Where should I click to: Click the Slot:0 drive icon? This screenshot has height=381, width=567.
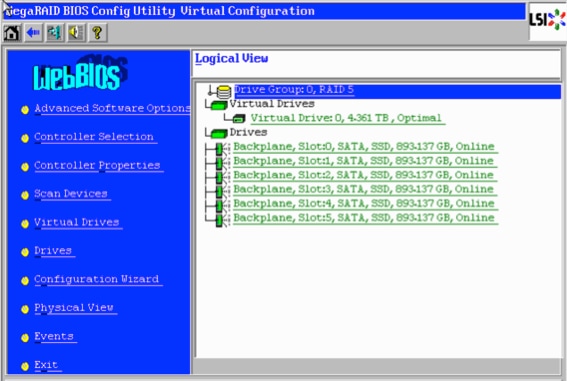click(219, 149)
